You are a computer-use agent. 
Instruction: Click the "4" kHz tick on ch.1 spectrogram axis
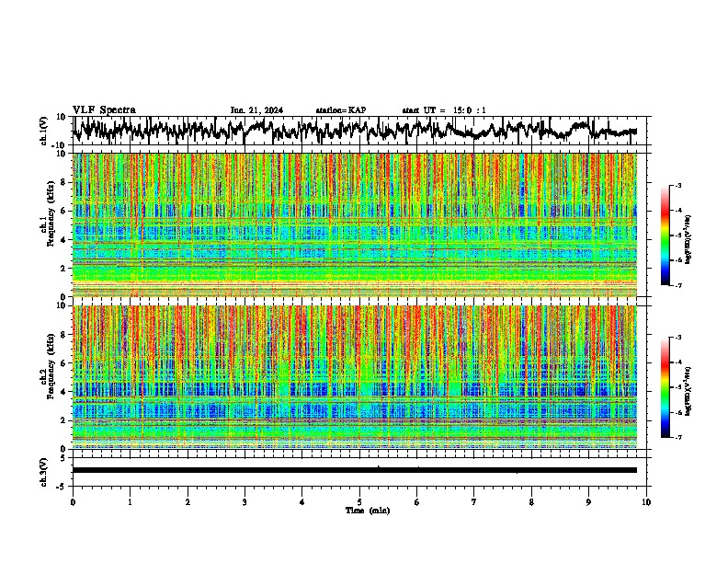pyautogui.click(x=63, y=240)
